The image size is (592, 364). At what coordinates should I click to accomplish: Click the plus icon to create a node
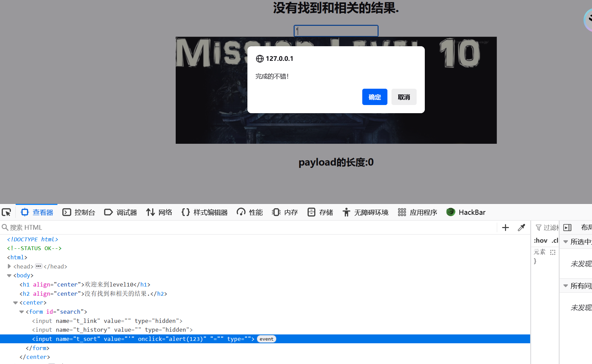(x=505, y=228)
